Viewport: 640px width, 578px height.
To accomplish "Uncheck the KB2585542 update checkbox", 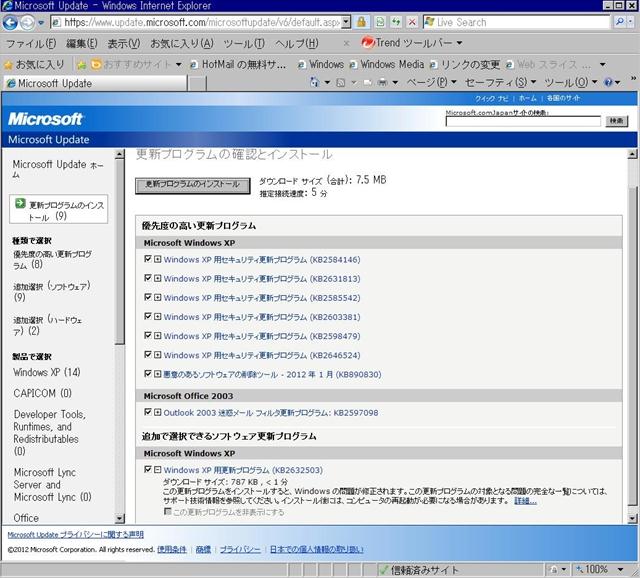I will click(148, 297).
